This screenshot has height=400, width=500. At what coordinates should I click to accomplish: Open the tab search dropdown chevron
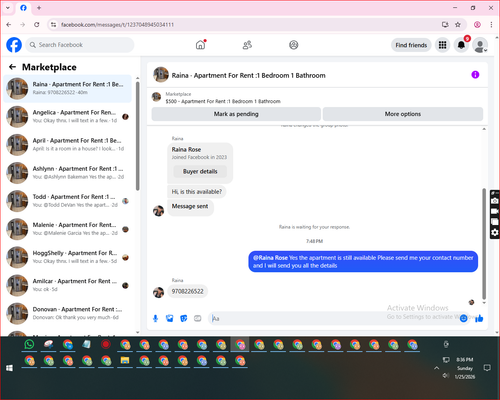pos(8,8)
